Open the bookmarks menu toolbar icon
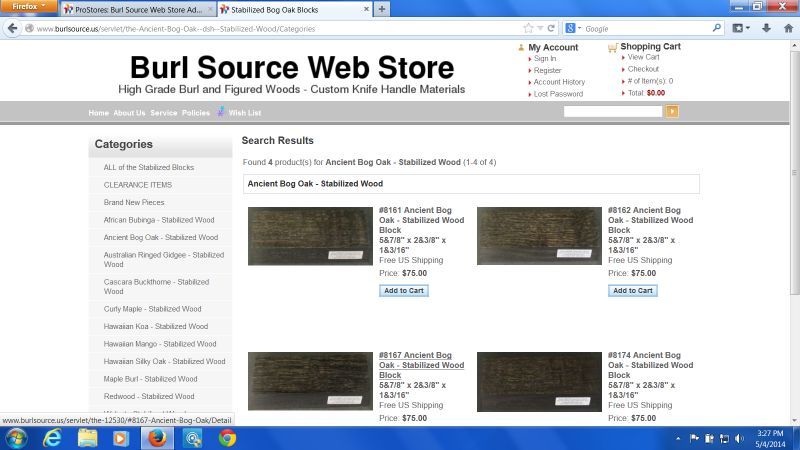This screenshot has width=800, height=450. coord(741,29)
